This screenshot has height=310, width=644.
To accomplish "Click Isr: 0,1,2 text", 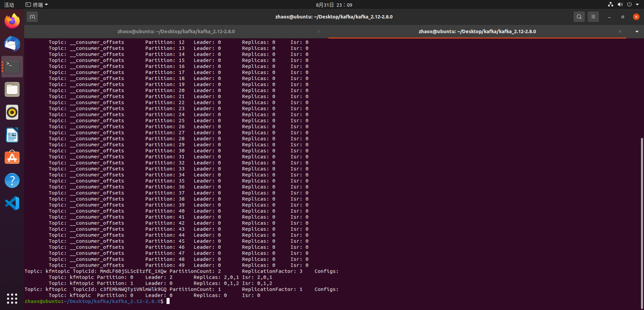I will coord(257,283).
